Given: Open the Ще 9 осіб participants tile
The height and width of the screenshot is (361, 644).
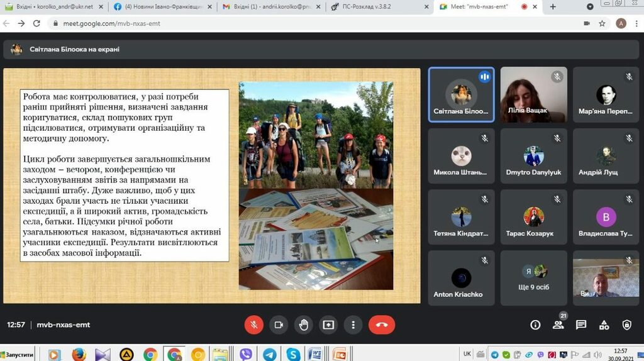Looking at the screenshot, I should pyautogui.click(x=534, y=279).
